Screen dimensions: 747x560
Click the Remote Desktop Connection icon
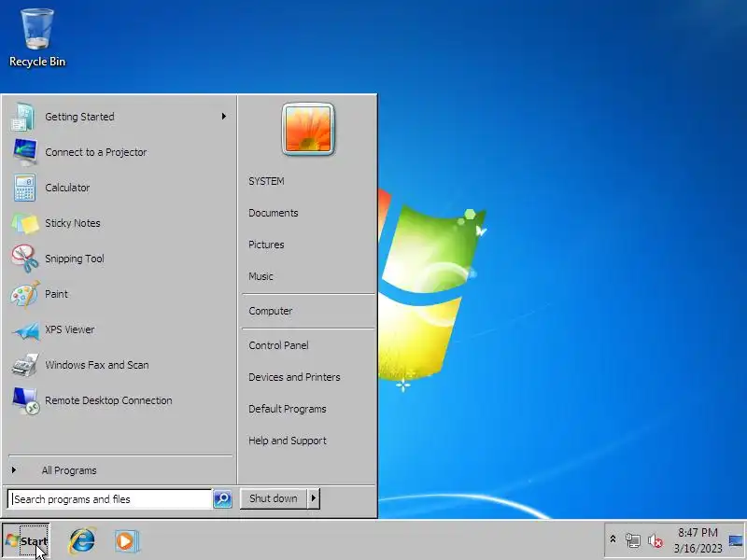tap(25, 400)
